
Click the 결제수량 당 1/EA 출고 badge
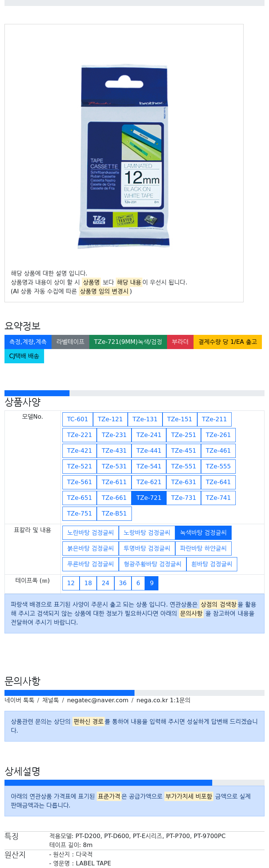coord(228,342)
